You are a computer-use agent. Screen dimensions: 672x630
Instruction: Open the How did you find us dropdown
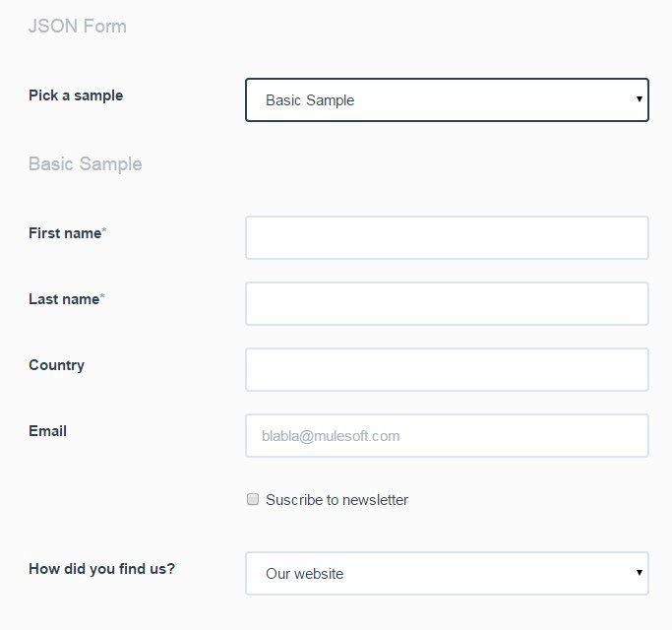tap(446, 574)
